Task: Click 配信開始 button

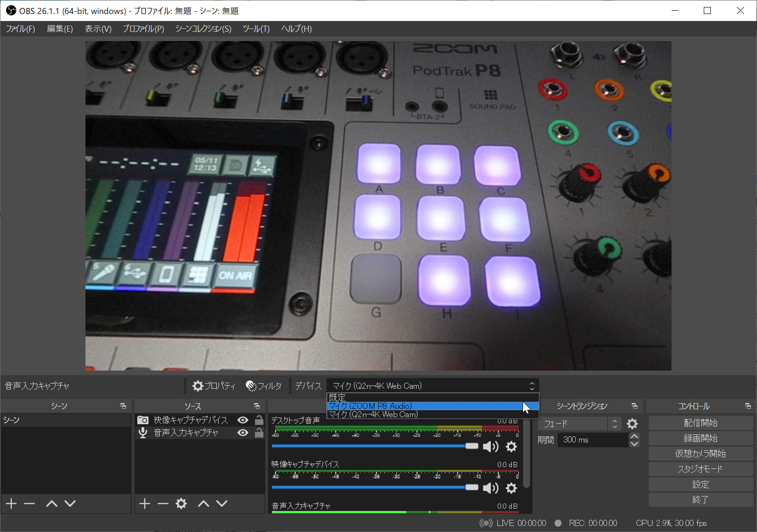Action: (x=700, y=423)
